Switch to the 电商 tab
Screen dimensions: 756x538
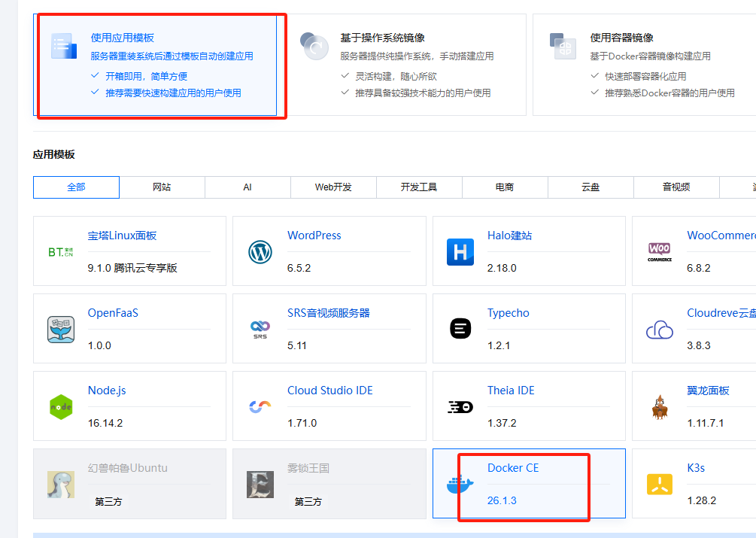(505, 187)
